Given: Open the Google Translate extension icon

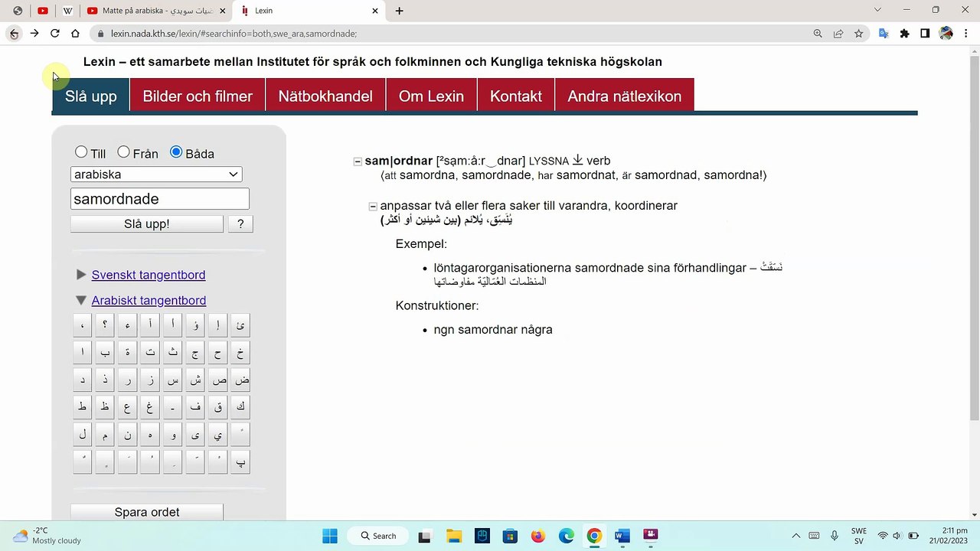Looking at the screenshot, I should [884, 34].
